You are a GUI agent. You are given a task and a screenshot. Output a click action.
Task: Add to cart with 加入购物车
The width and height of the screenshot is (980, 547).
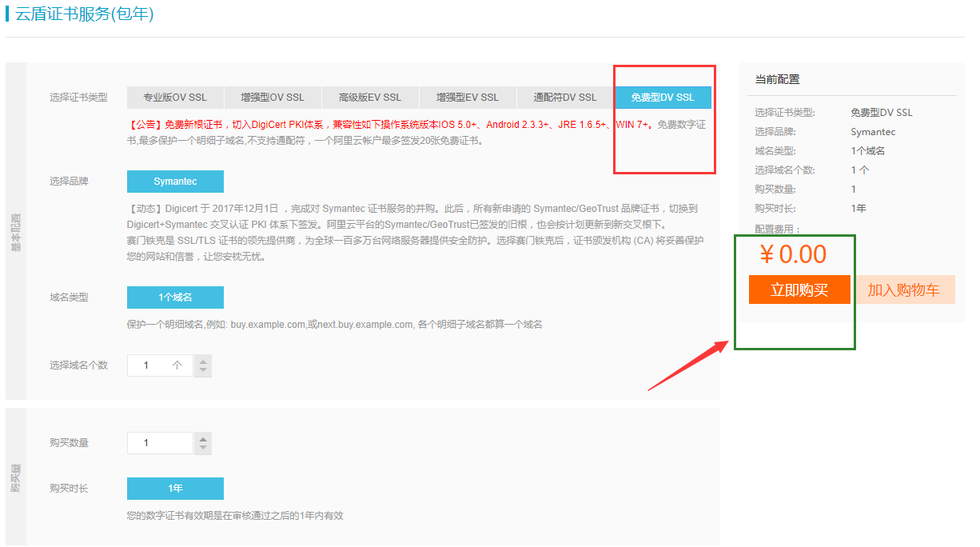[x=904, y=290]
